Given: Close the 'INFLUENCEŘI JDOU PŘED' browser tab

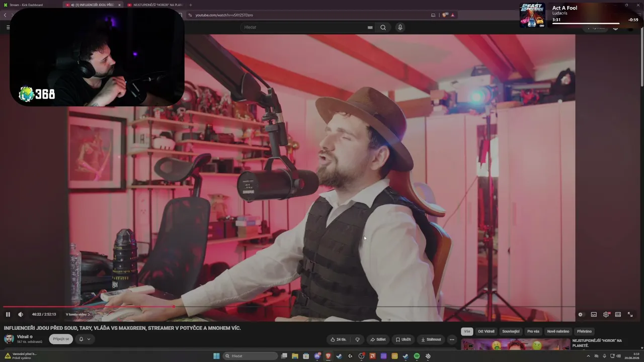Looking at the screenshot, I should click(119, 5).
